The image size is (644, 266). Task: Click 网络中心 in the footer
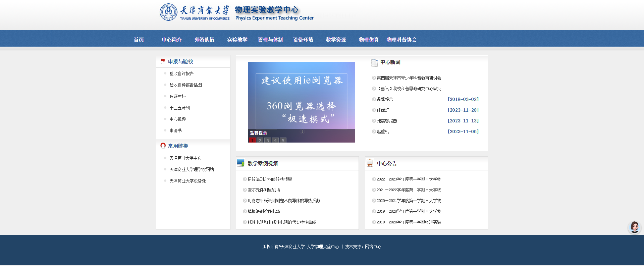tap(373, 247)
